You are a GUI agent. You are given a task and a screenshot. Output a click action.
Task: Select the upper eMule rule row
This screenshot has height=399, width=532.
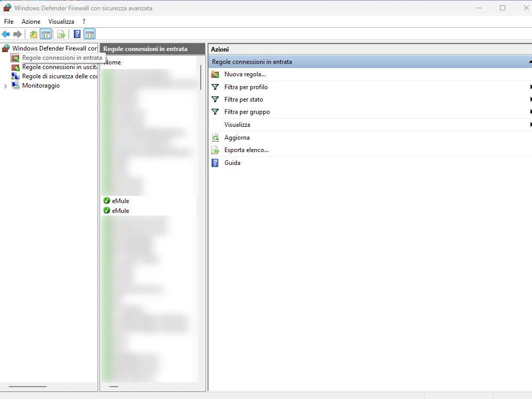coord(149,201)
